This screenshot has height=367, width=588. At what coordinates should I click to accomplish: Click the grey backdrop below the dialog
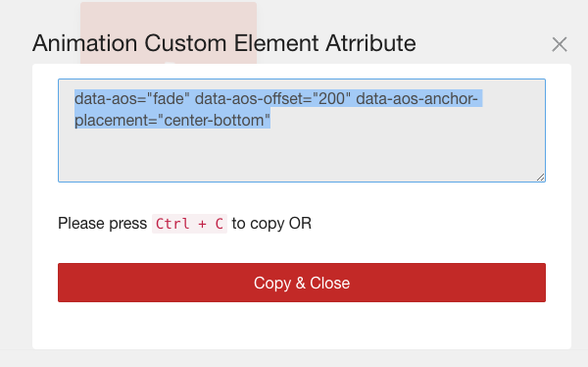[294, 359]
